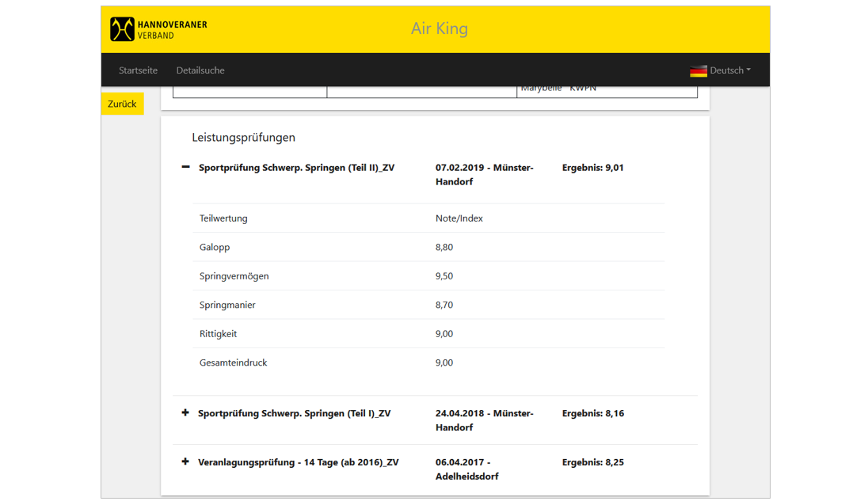Go to Startseite
The width and height of the screenshot is (868, 501).
click(138, 70)
